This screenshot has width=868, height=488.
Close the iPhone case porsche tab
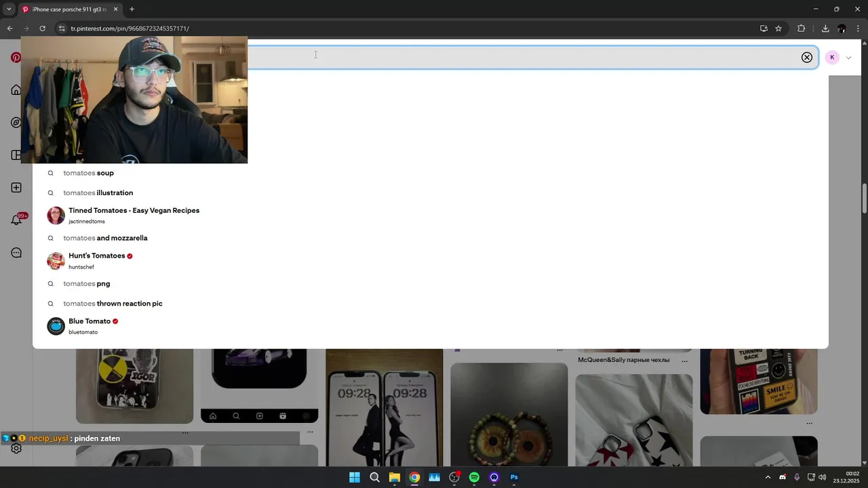pyautogui.click(x=115, y=9)
